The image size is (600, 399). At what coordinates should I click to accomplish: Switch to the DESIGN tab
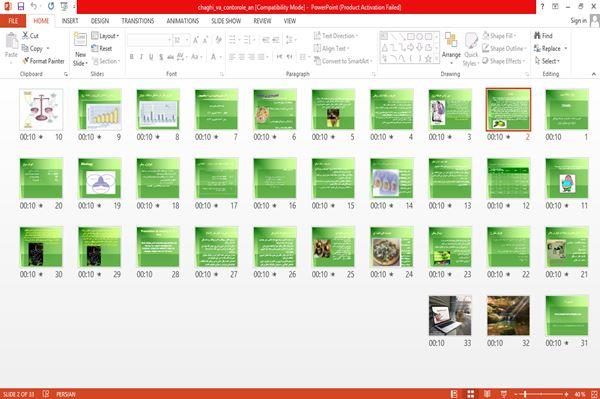[99, 21]
